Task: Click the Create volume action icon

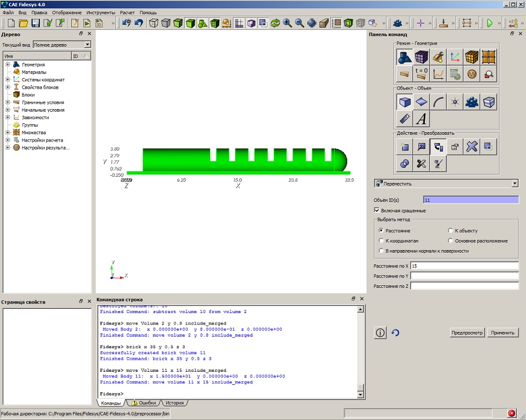Action: click(x=404, y=147)
